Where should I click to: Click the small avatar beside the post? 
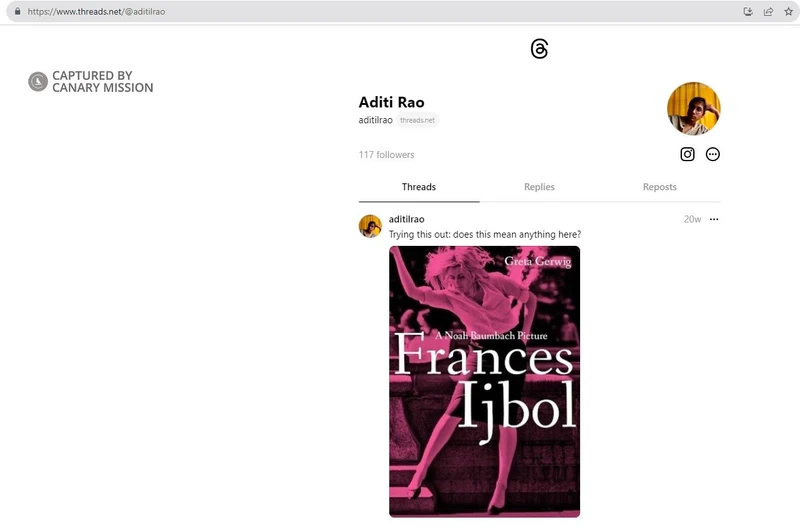pyautogui.click(x=370, y=226)
